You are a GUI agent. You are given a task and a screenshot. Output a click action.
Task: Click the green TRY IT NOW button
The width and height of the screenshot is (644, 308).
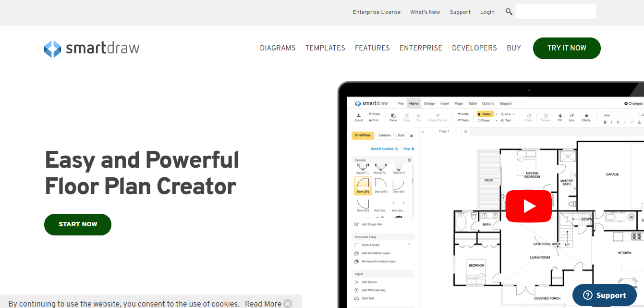tap(567, 48)
